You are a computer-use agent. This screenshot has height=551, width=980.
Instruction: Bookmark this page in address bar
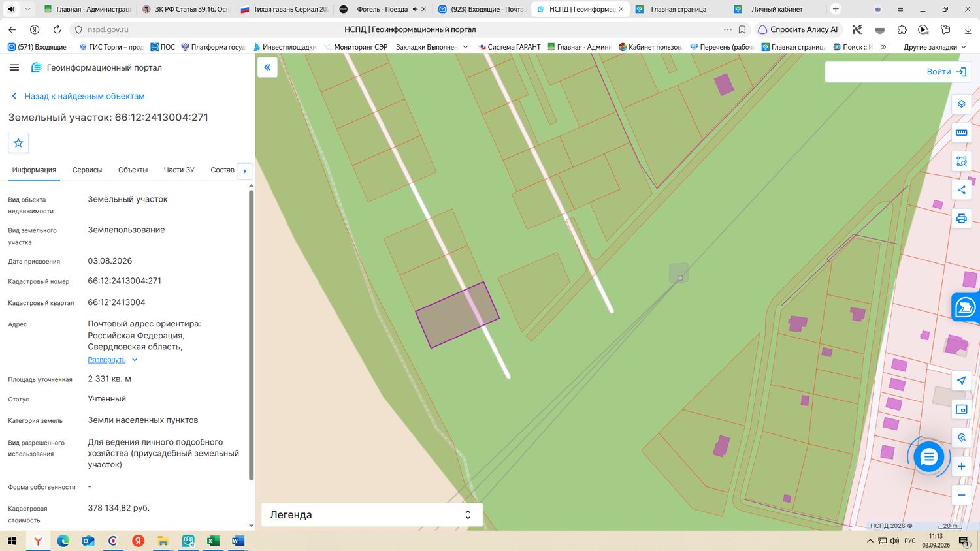click(742, 29)
